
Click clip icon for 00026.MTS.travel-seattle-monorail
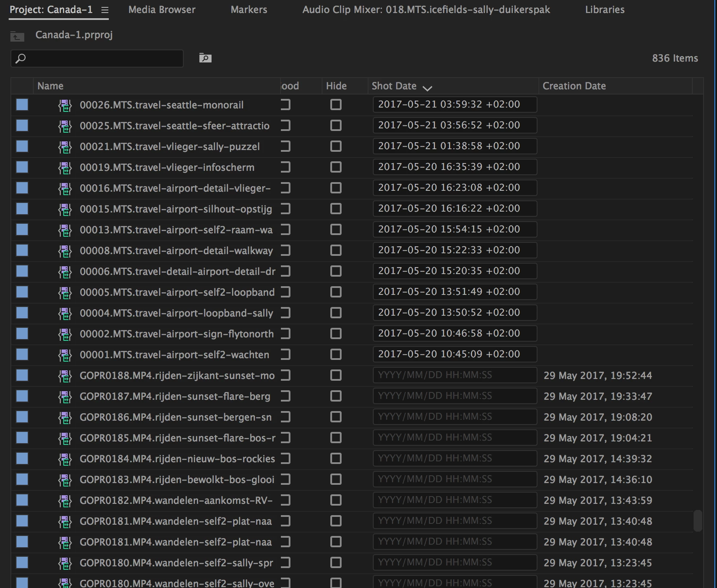click(x=65, y=105)
